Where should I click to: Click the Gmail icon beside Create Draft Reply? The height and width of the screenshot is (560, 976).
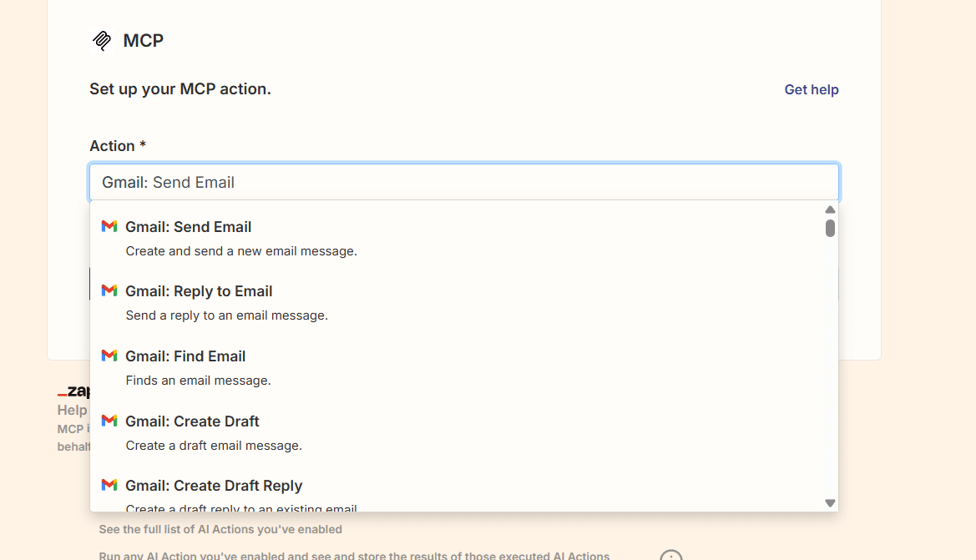click(109, 485)
